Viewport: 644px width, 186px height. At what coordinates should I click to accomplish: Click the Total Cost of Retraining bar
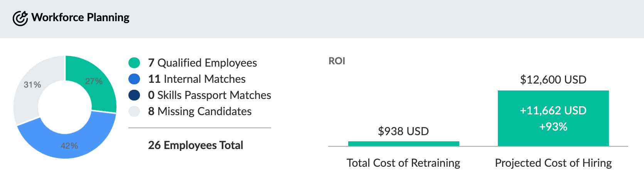coord(403,144)
